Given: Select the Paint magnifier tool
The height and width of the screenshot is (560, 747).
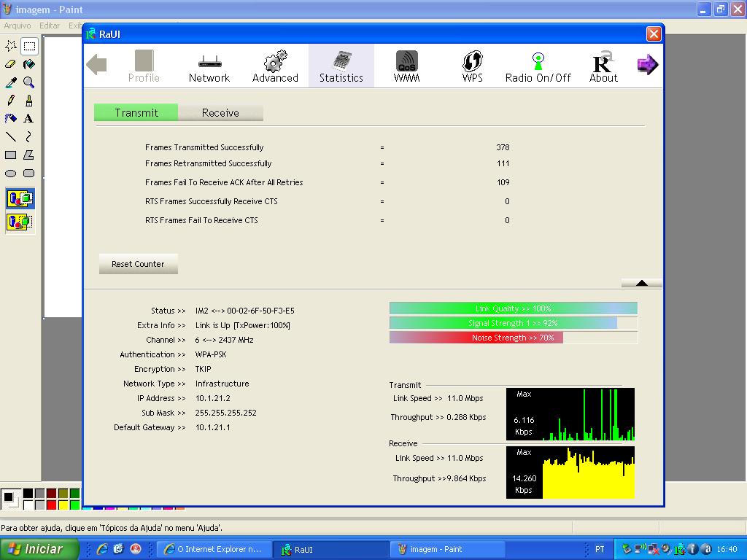Looking at the screenshot, I should pos(28,82).
